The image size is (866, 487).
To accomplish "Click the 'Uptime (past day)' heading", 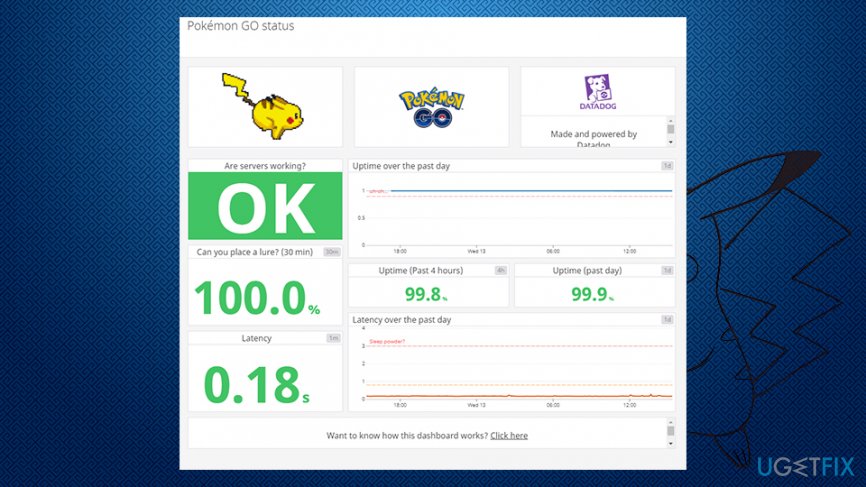I will [x=587, y=271].
